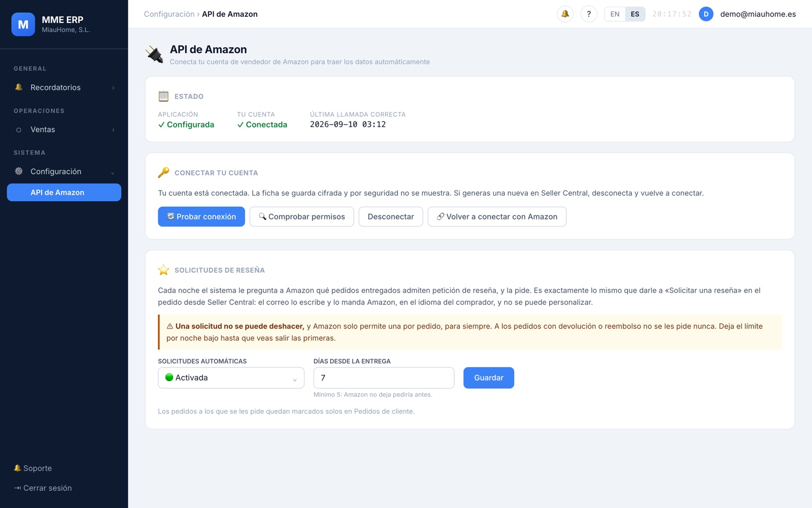Click the API de Amazon breadcrumb text
This screenshot has height=508, width=812.
tap(230, 14)
